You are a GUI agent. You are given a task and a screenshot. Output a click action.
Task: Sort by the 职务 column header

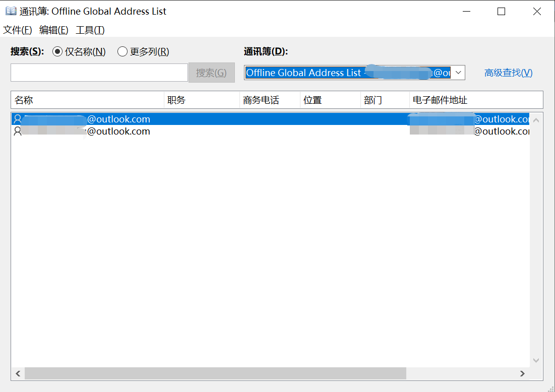click(x=202, y=100)
